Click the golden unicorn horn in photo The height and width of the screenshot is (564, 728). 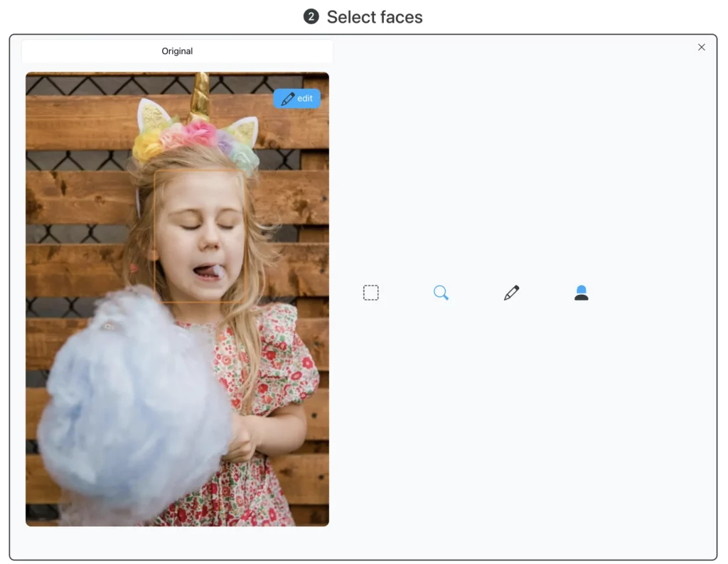point(199,96)
